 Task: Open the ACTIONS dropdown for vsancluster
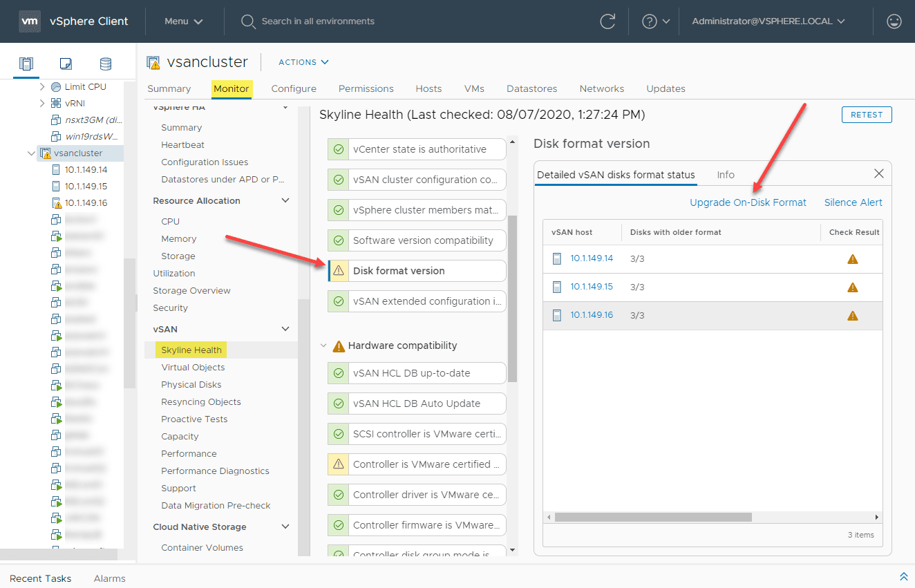pyautogui.click(x=303, y=62)
